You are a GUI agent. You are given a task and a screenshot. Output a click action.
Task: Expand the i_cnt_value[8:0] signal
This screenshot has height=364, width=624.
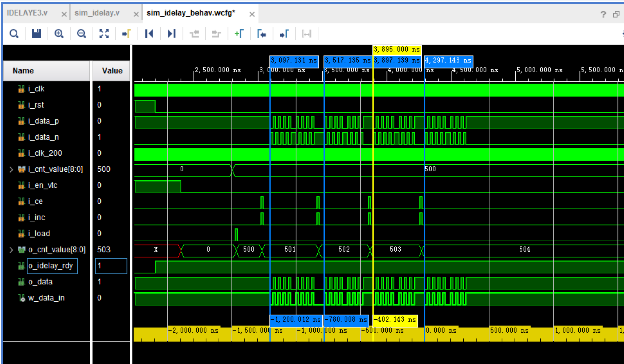[x=11, y=169]
